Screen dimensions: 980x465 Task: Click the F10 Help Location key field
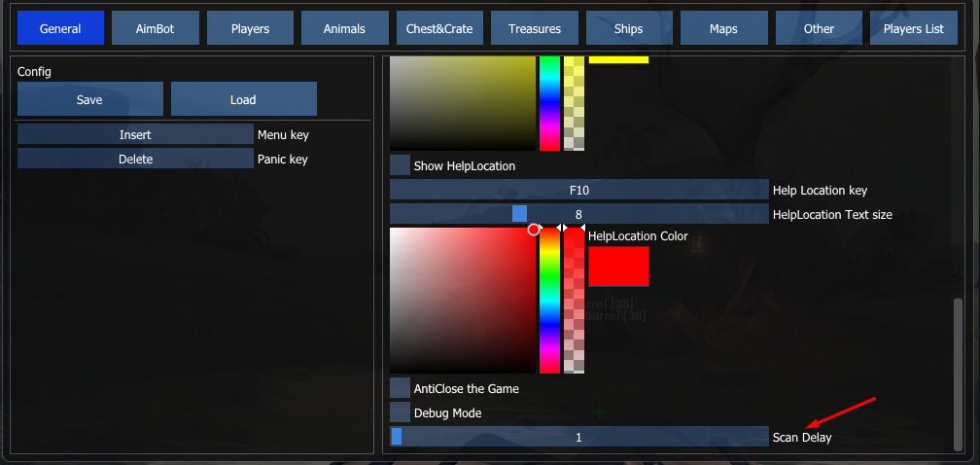pos(578,190)
